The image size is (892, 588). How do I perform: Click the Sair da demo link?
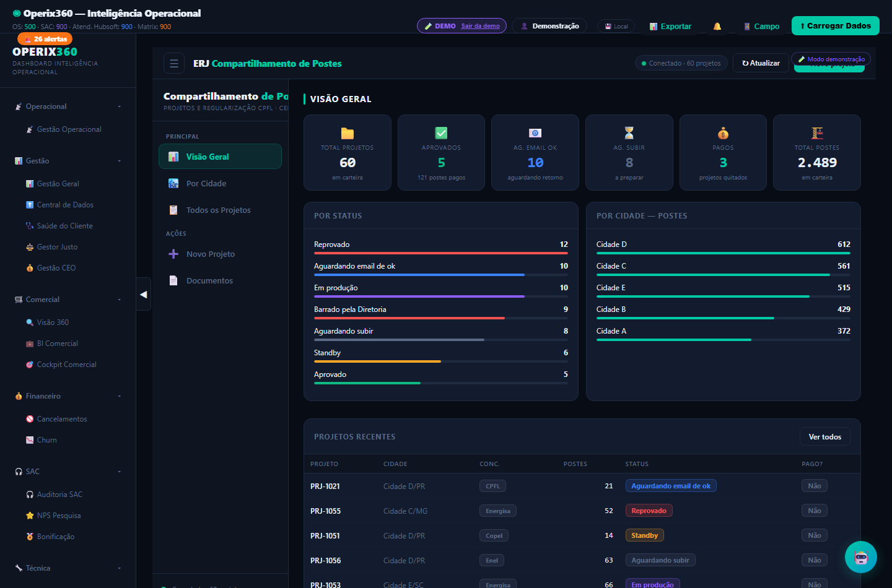[x=480, y=26]
